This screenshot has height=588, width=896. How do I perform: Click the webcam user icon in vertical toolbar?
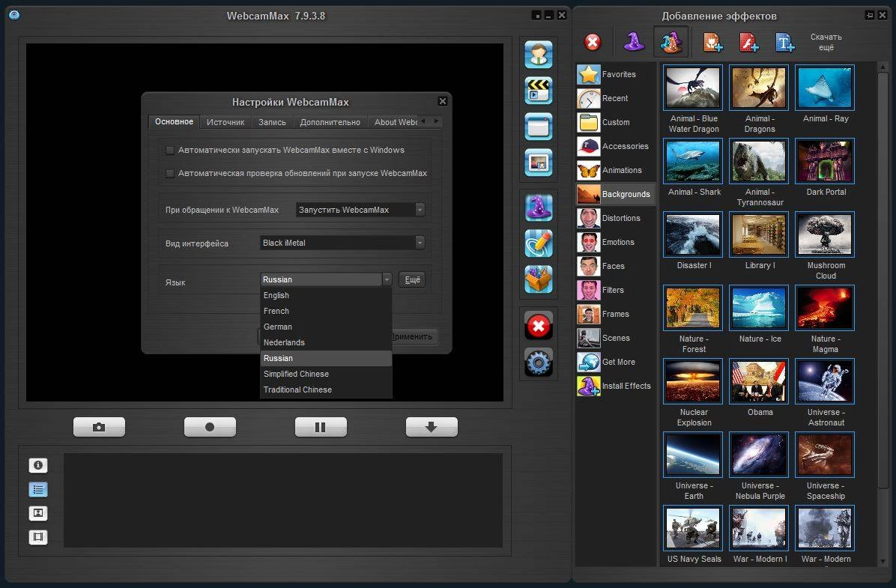pos(539,55)
